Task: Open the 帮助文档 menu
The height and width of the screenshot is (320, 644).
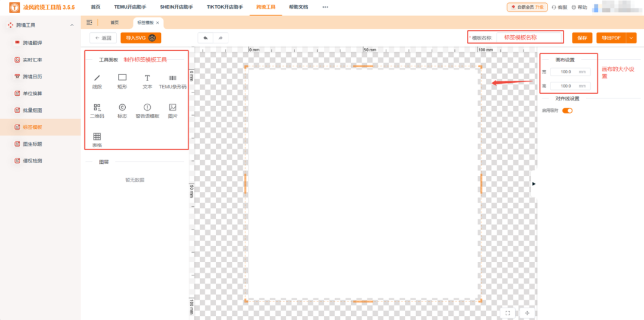Action: (x=298, y=7)
